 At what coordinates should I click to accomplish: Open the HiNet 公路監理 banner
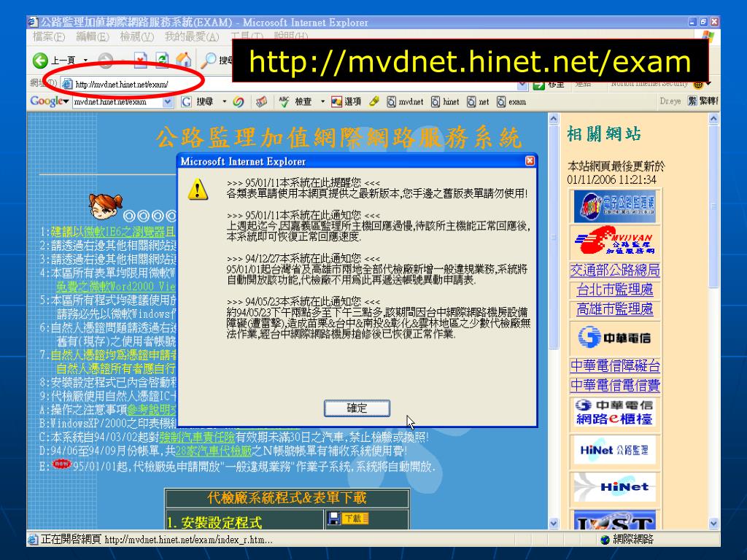(x=614, y=450)
